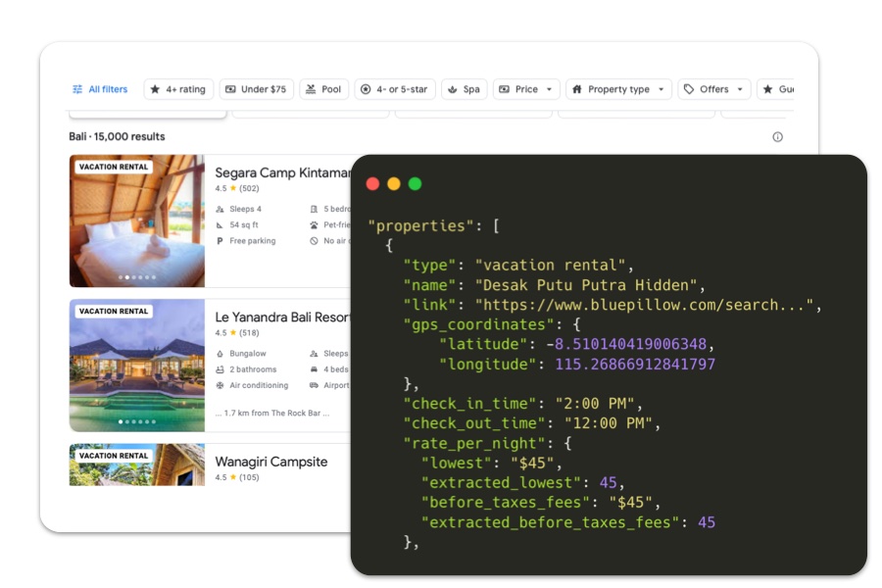Open the Price dropdown
The image size is (882, 588).
click(526, 89)
